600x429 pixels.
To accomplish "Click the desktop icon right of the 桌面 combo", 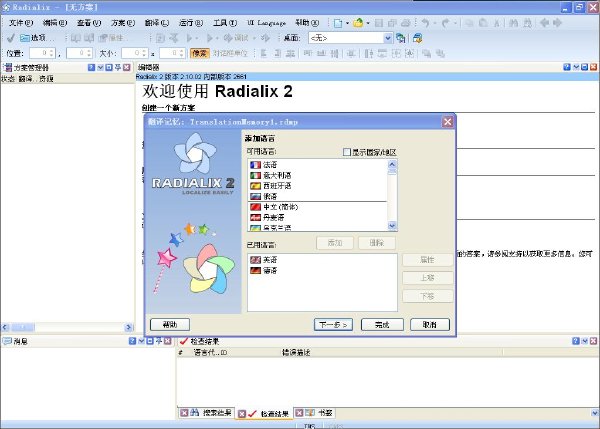I will (401, 38).
